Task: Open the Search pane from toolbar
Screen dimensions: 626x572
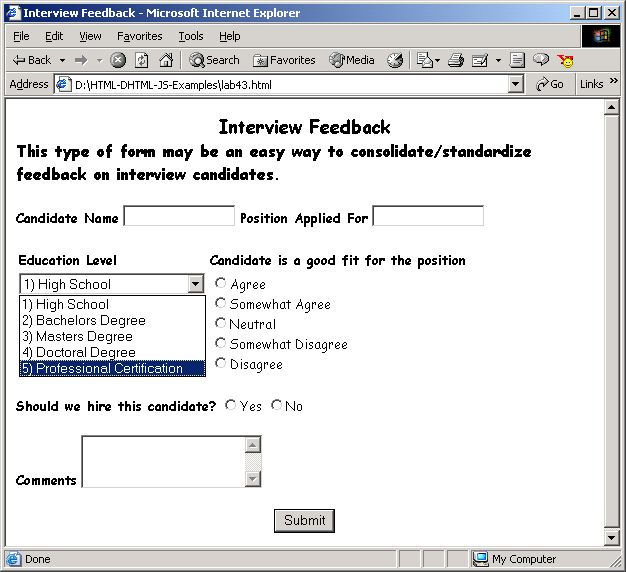Action: click(214, 60)
